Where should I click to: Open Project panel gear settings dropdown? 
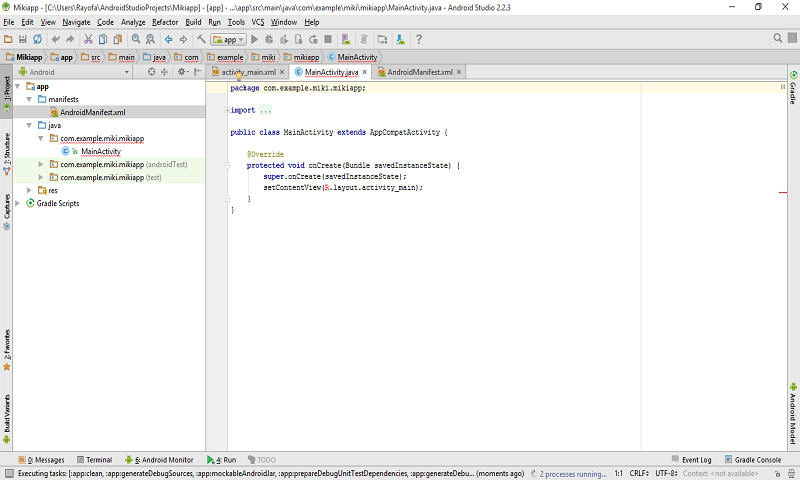(183, 72)
